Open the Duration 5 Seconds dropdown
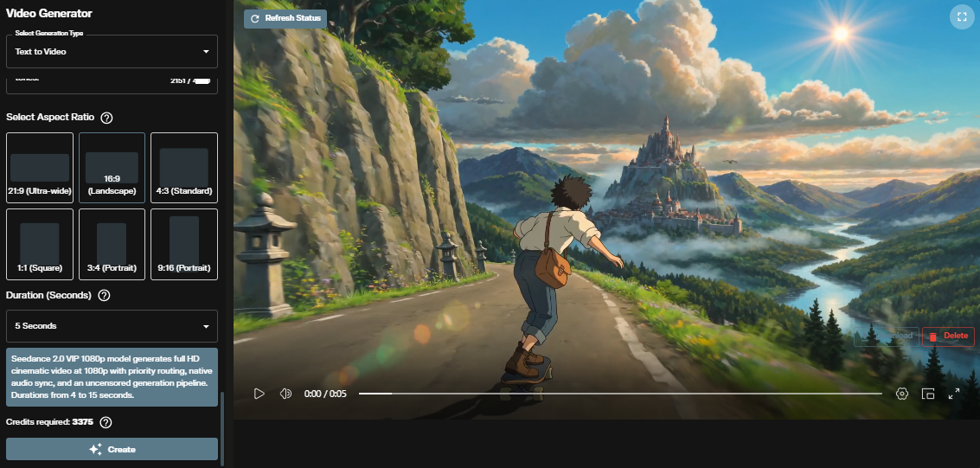This screenshot has width=980, height=468. point(112,326)
